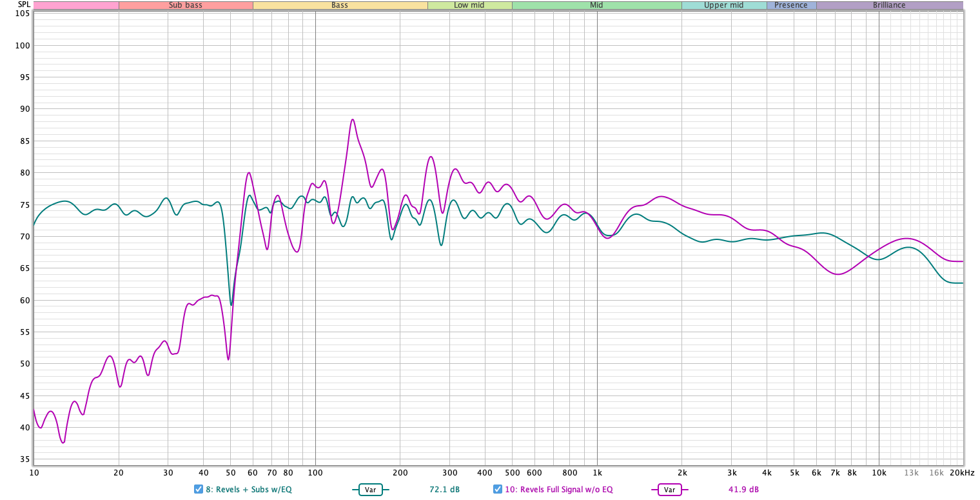Open the magenta Var smoothing selector
The image size is (980, 500).
pos(670,490)
